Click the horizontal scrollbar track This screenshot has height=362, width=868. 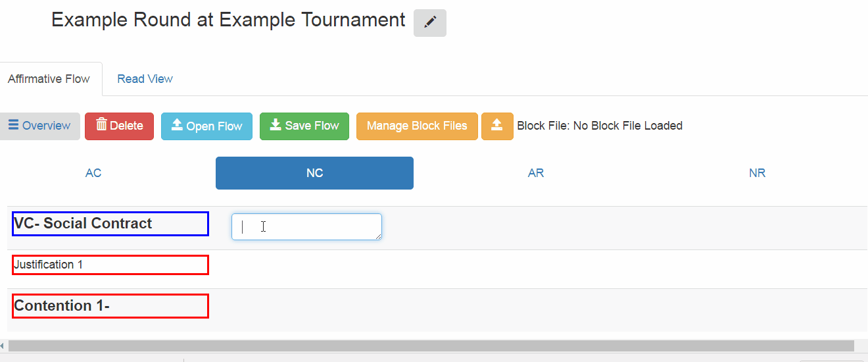(431, 346)
